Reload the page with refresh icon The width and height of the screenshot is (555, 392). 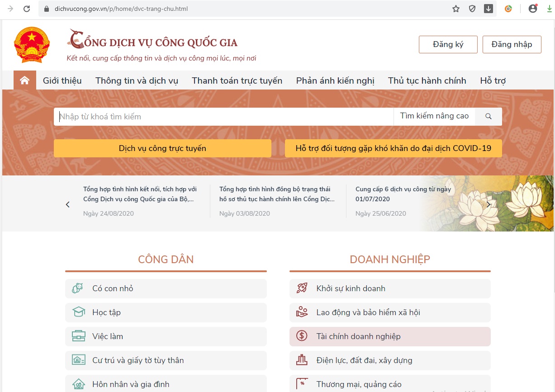pos(27,9)
